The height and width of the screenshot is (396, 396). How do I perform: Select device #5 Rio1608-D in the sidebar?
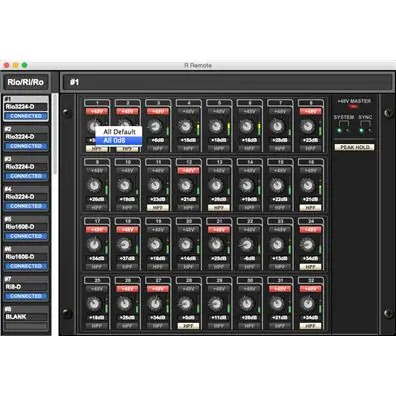point(26,228)
